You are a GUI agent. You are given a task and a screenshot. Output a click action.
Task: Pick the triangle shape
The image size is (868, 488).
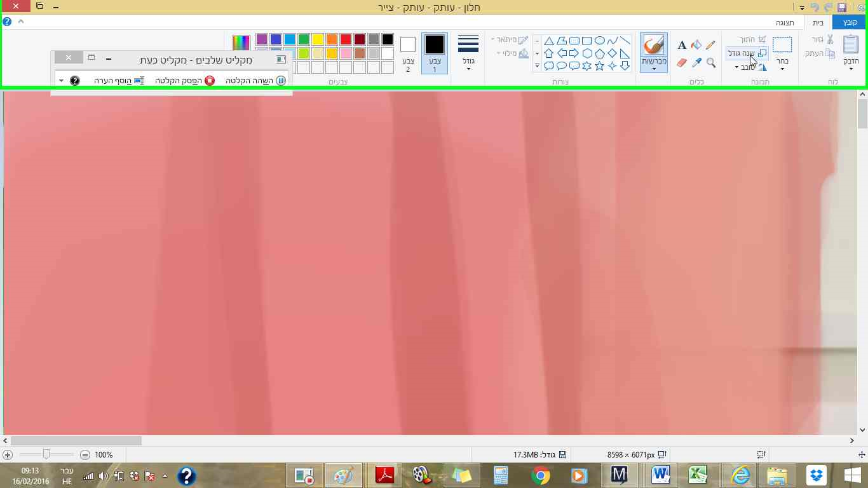(548, 41)
